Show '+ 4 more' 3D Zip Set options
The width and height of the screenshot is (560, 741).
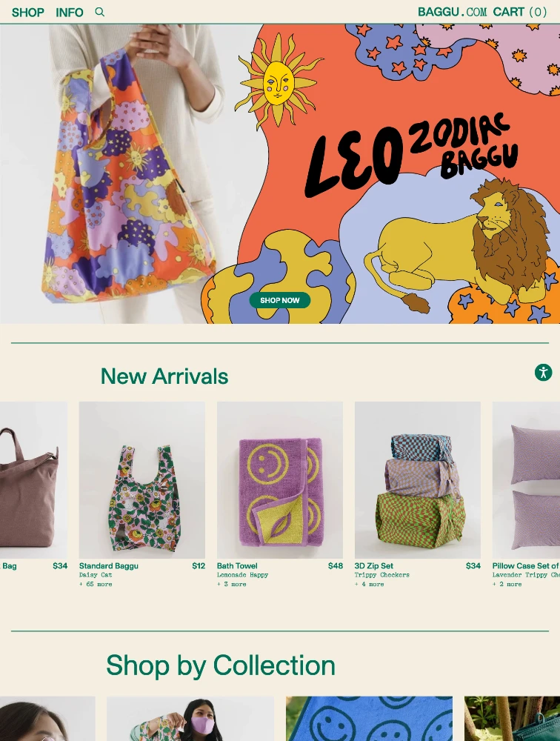click(369, 584)
